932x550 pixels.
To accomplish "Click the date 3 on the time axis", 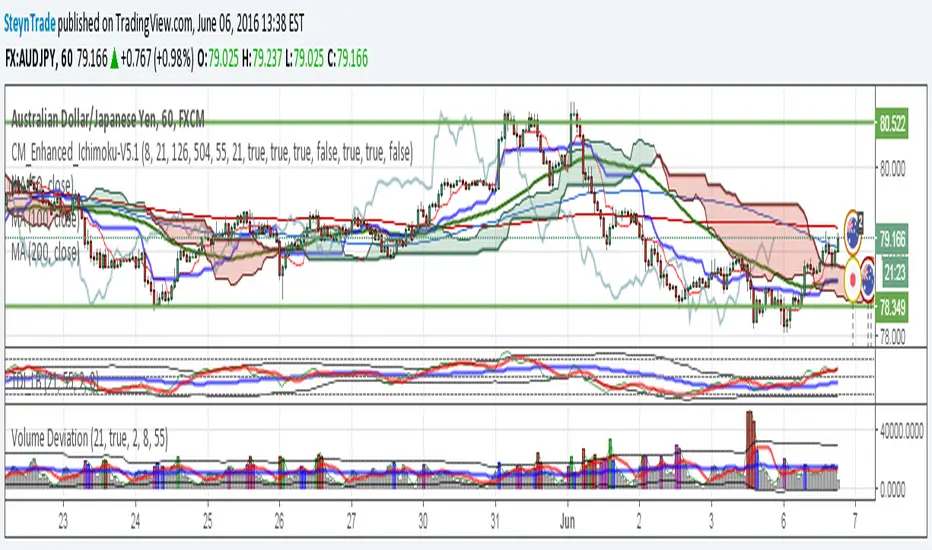I will [711, 521].
